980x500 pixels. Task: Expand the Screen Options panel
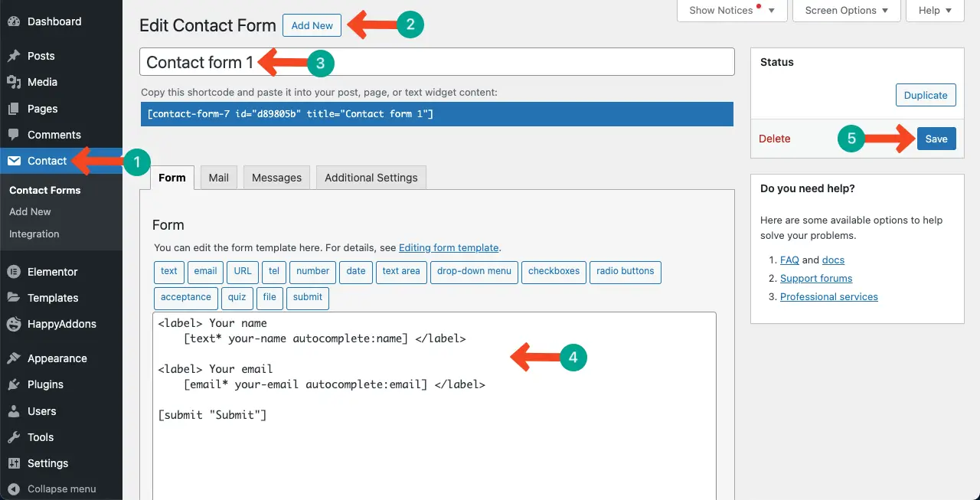coord(846,11)
